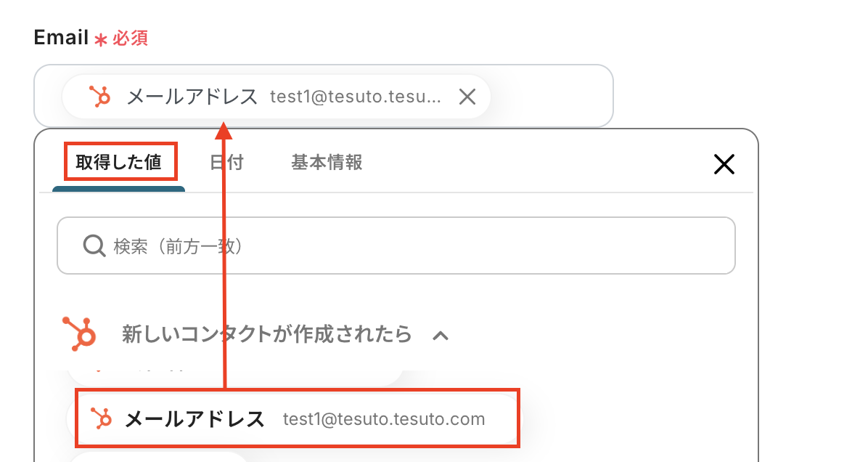Click the HubSpot icon in the メールアドレス list row

click(x=100, y=419)
